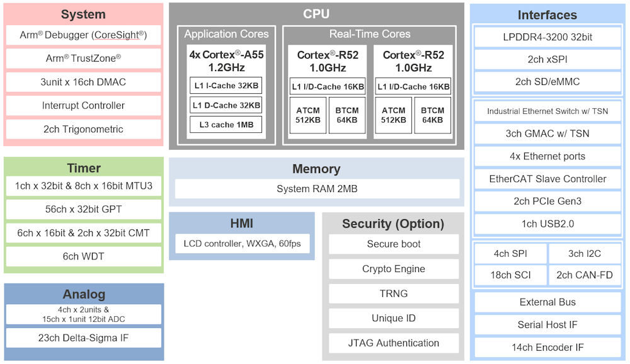Image resolution: width=630 pixels, height=364 pixels.
Task: Select the JTAG Authentication block
Action: (394, 343)
